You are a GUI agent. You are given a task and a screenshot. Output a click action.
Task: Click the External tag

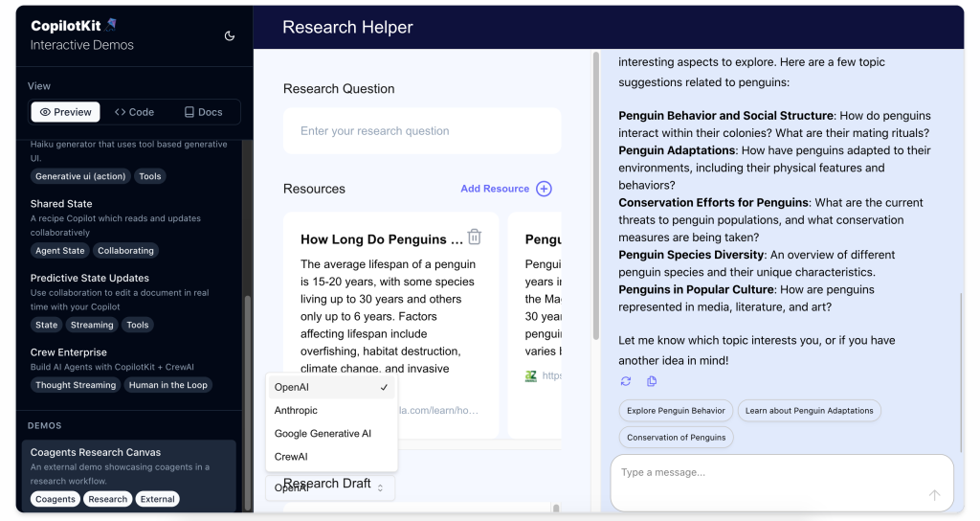click(158, 499)
